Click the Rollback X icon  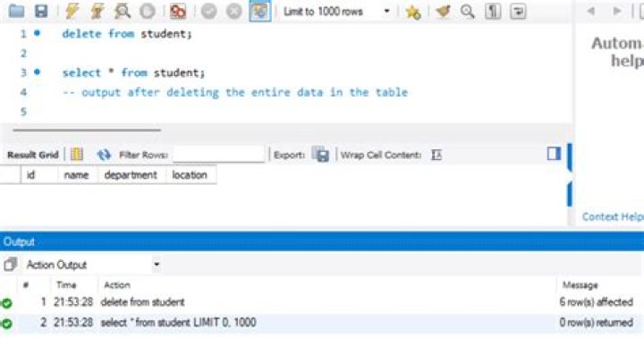(234, 11)
